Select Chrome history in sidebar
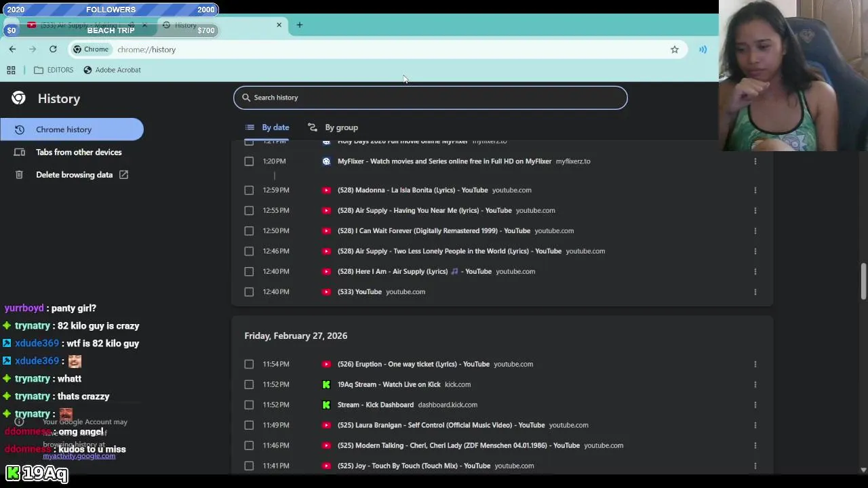Image resolution: width=868 pixels, height=488 pixels. pyautogui.click(x=71, y=129)
